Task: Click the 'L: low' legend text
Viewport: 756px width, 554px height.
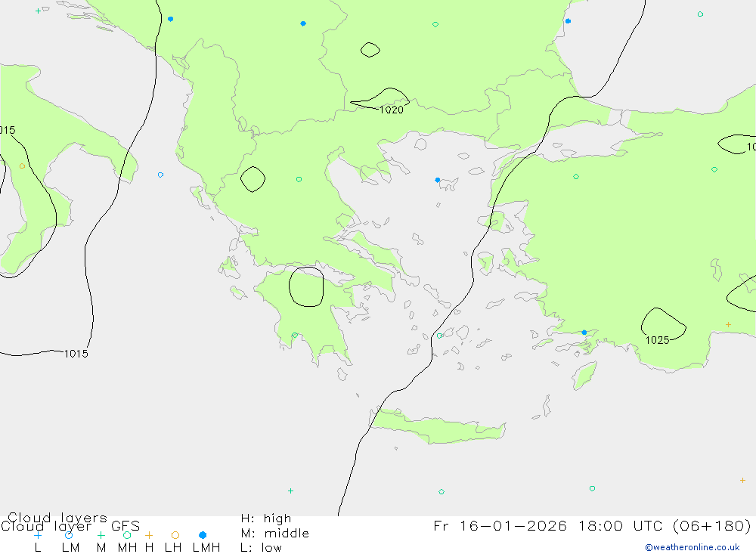Action: click(x=261, y=548)
